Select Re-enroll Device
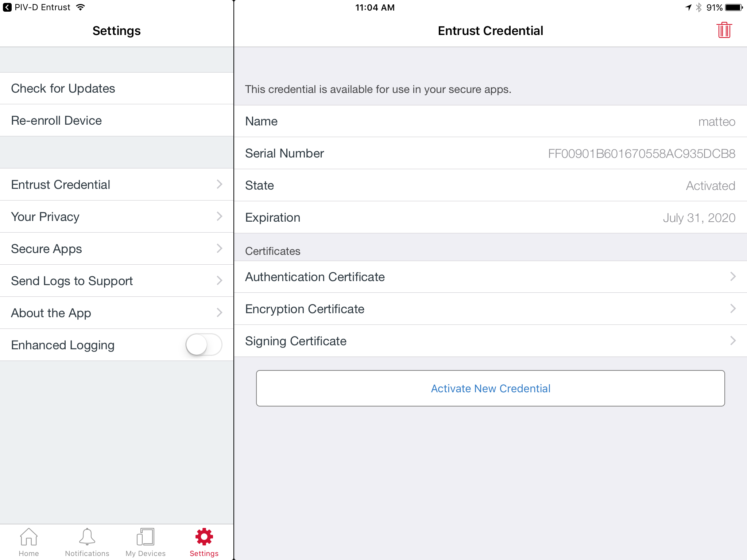 [117, 120]
